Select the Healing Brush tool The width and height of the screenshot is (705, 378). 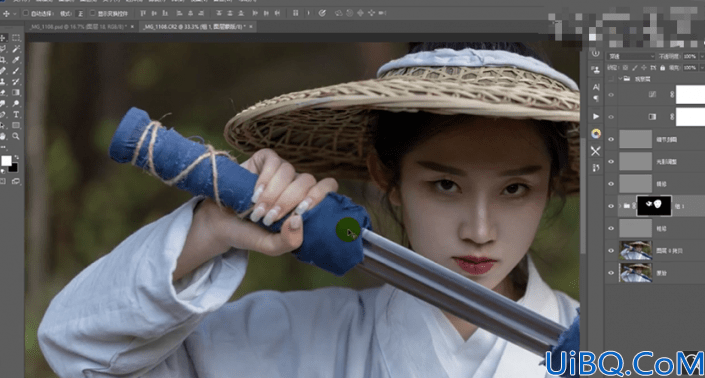pyautogui.click(x=3, y=71)
